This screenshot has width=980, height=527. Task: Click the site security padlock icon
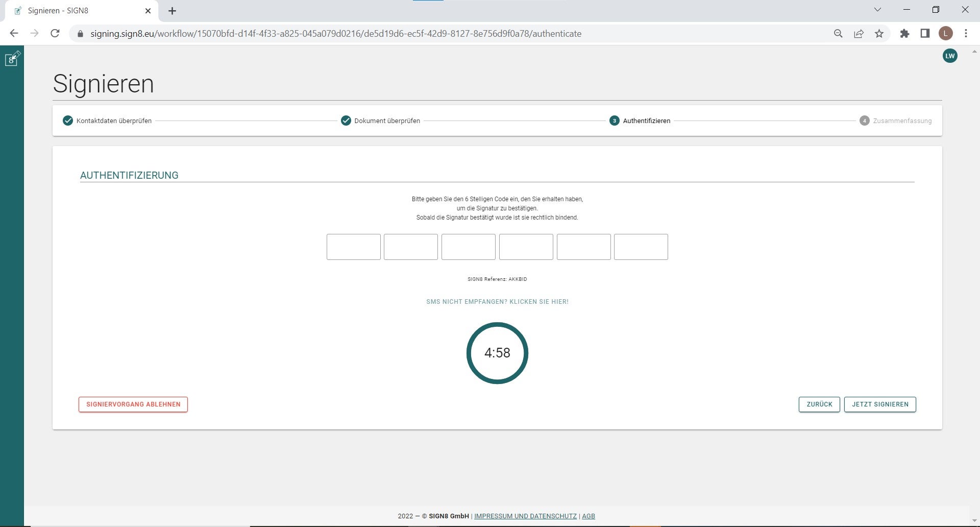[80, 34]
